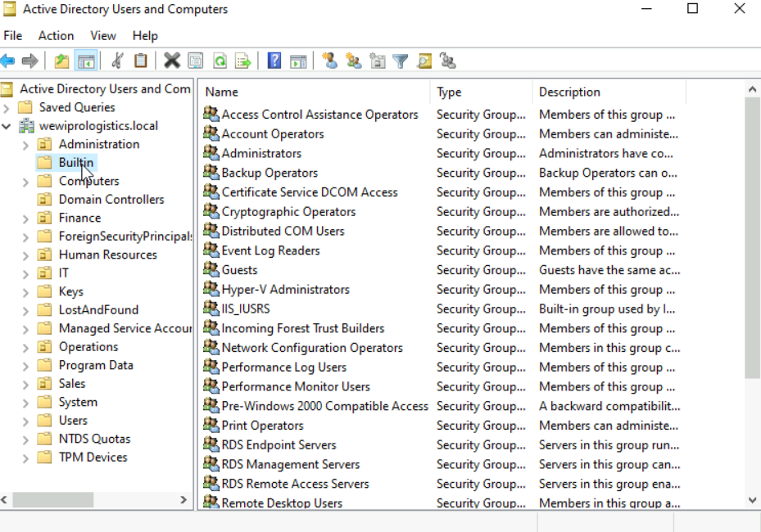
Task: Select the Administrators group row
Action: tap(261, 154)
